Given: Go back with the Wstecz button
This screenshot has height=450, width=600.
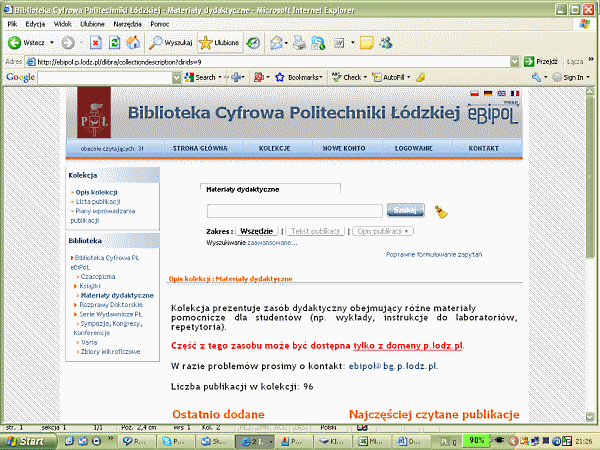Looking at the screenshot, I should click(27, 42).
